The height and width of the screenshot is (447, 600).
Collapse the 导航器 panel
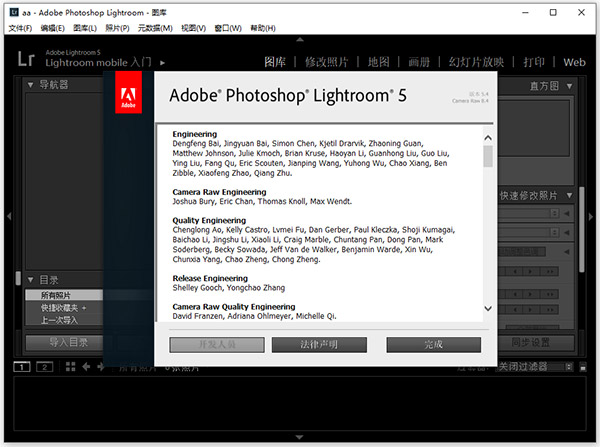click(x=31, y=85)
